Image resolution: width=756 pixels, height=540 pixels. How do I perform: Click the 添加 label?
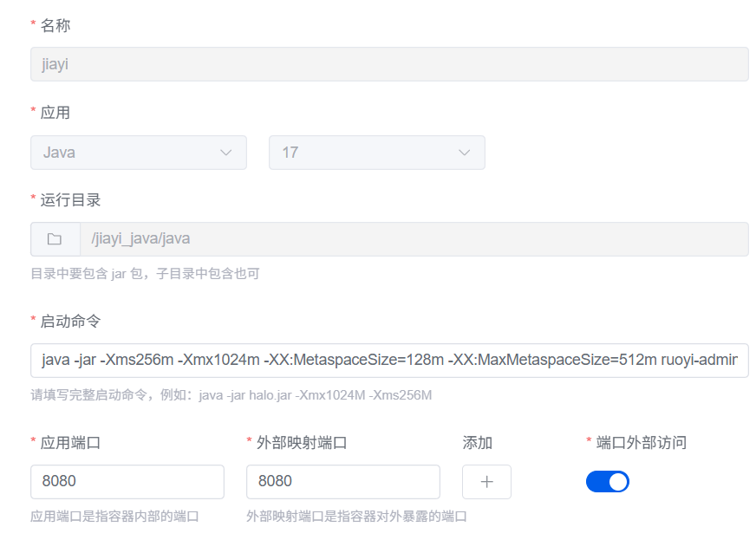pos(478,443)
